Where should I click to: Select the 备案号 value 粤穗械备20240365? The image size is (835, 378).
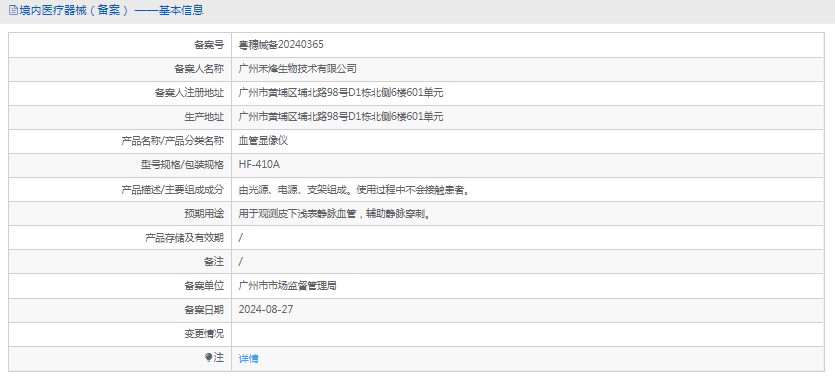coord(281,45)
